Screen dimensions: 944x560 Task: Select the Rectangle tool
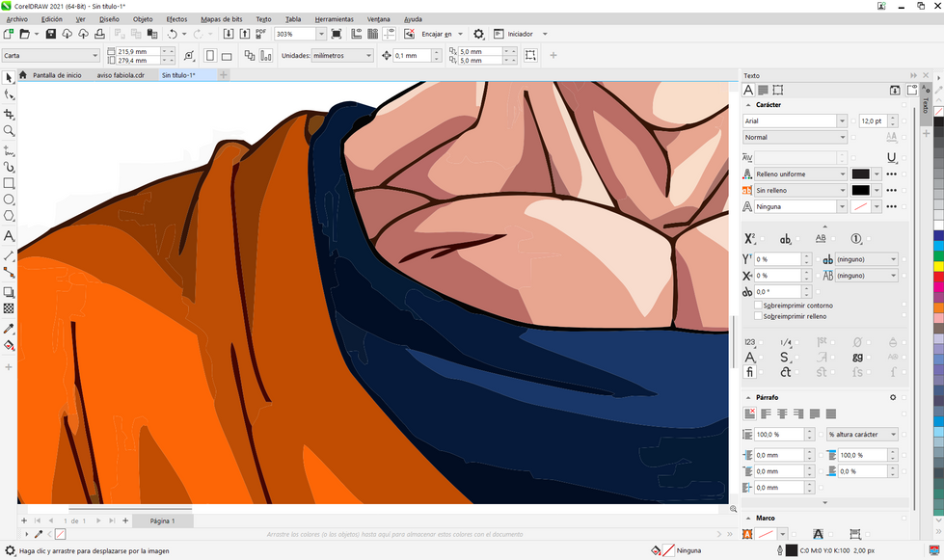pos(9,183)
